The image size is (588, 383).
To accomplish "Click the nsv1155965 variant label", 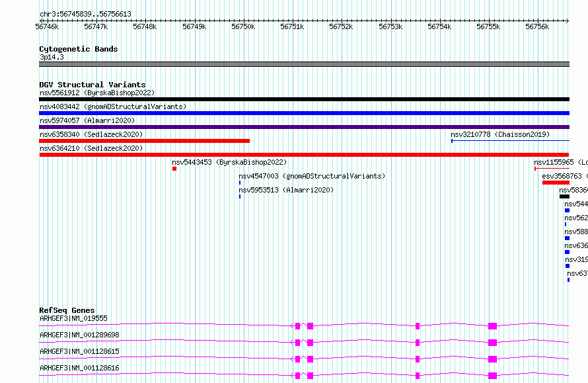I will [561, 162].
